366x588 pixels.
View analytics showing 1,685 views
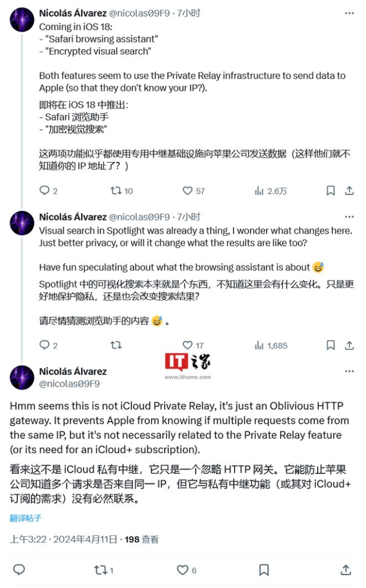[271, 345]
